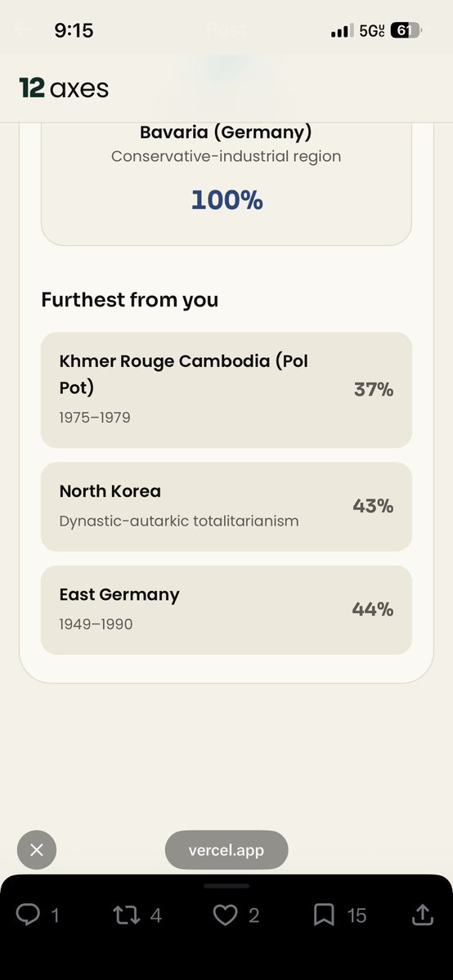Select the Khmer Rouge Cambodia card

click(226, 390)
